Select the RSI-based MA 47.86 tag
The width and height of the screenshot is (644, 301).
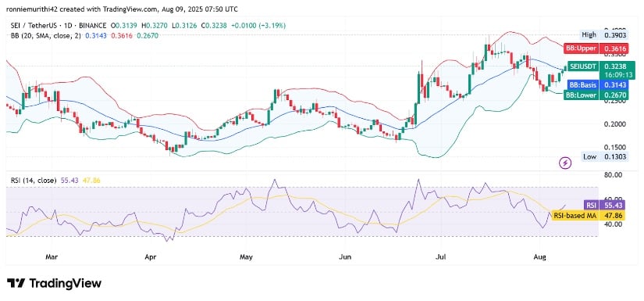coord(588,216)
